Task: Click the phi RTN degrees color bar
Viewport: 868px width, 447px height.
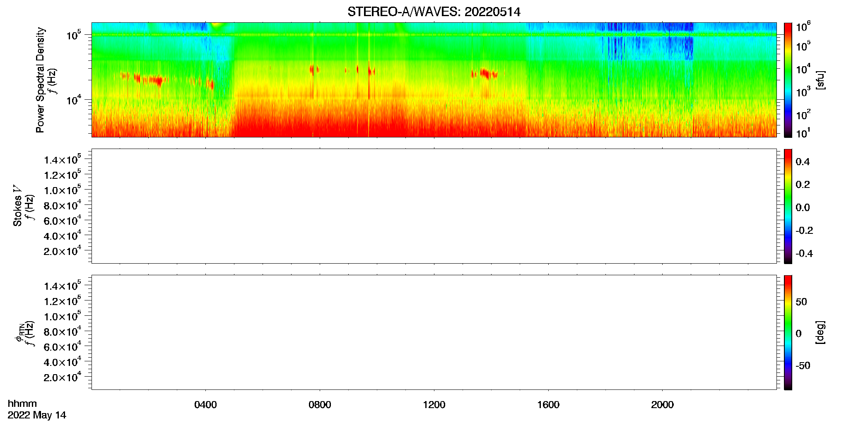Action: click(788, 332)
